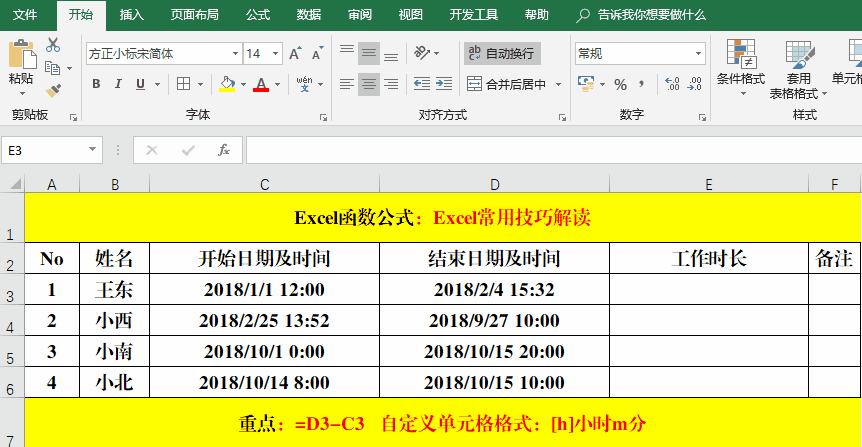Image resolution: width=862 pixels, height=447 pixels.
Task: Apply percent style format
Action: coord(621,84)
